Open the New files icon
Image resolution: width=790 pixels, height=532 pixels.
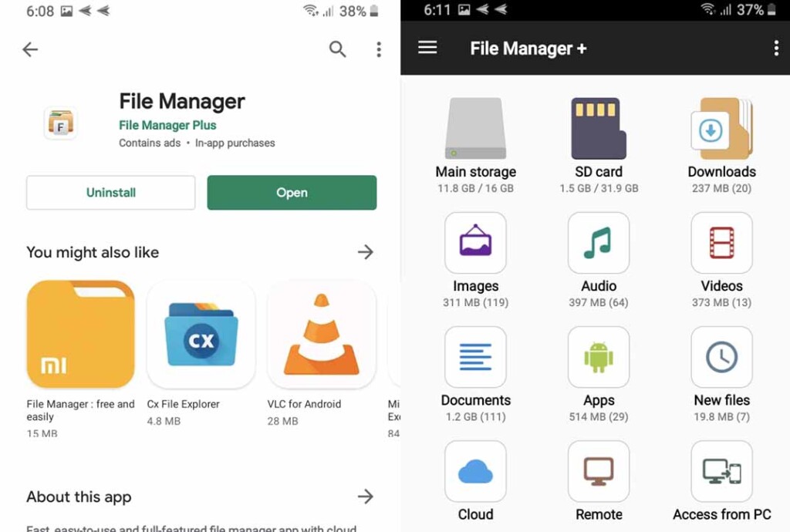(x=721, y=357)
